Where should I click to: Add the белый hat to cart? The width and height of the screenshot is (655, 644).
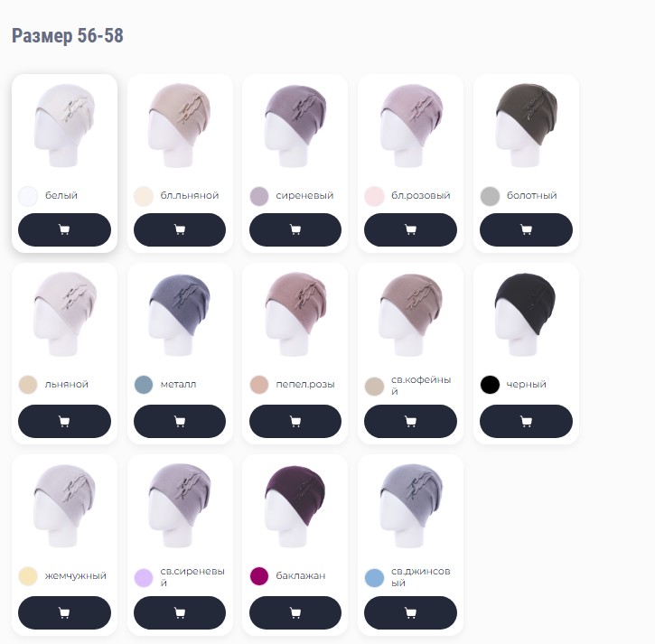point(64,229)
